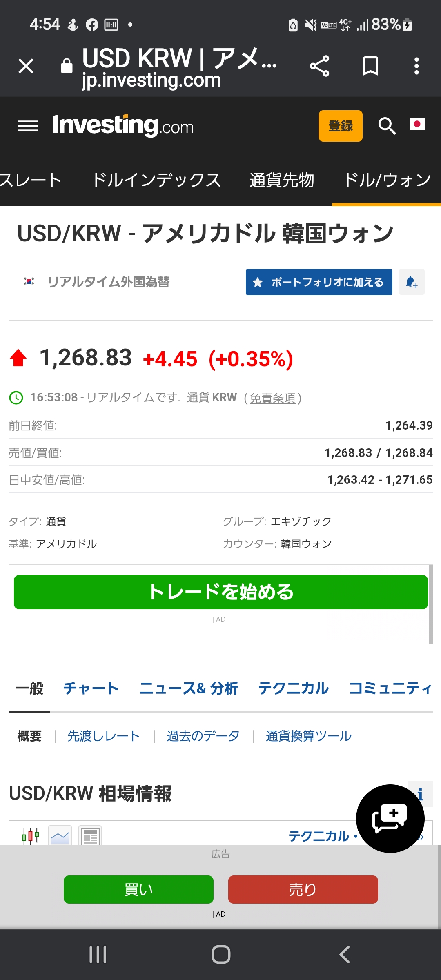441x980 pixels.
Task: Open the Japan flag language selector
Action: point(417,125)
